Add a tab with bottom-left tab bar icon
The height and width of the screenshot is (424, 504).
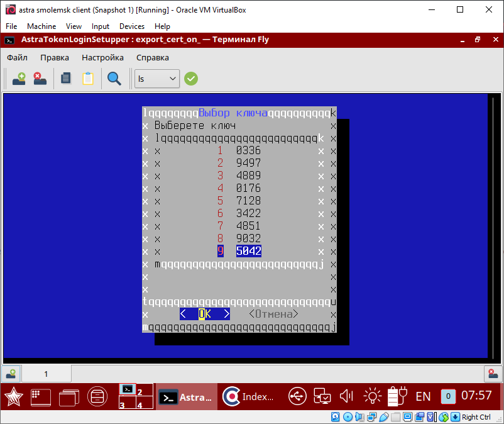[11, 374]
